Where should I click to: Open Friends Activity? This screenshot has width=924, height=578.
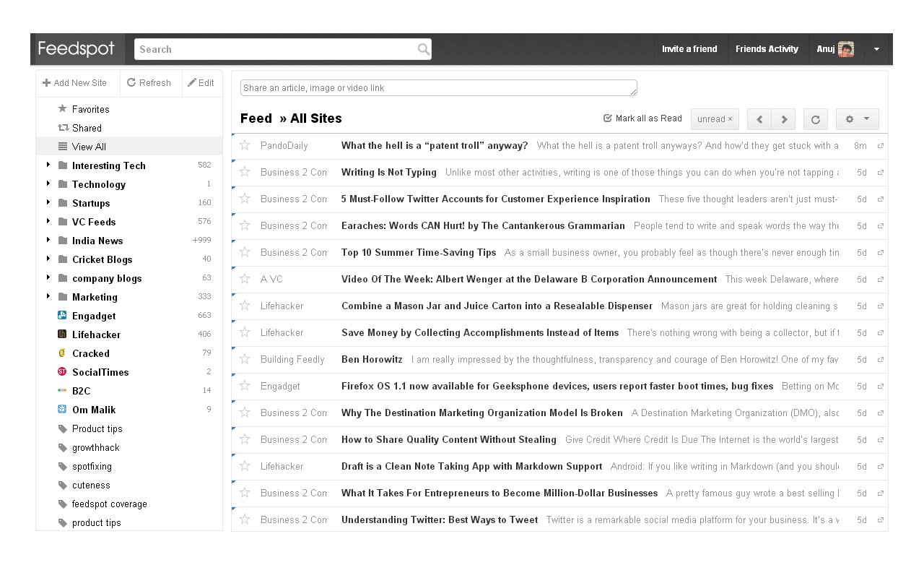(767, 49)
